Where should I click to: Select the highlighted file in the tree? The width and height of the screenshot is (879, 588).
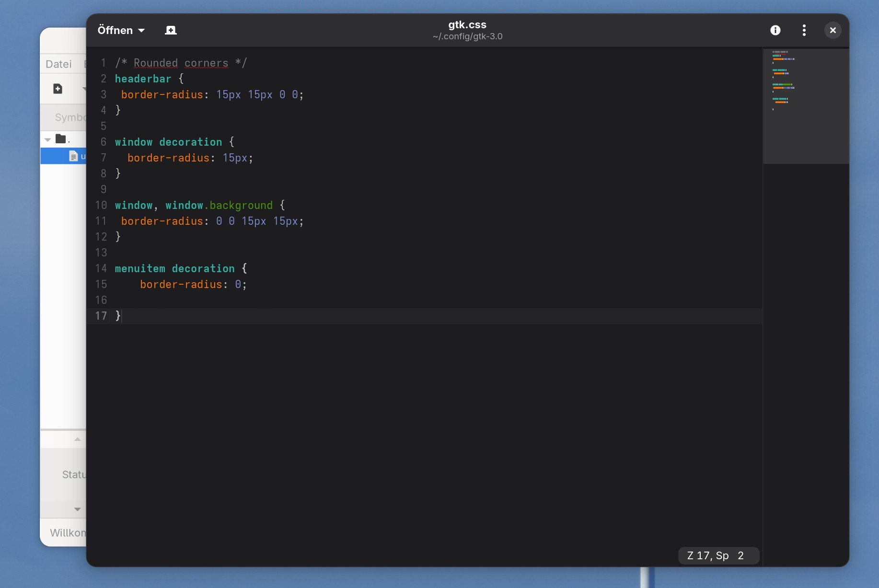click(73, 156)
